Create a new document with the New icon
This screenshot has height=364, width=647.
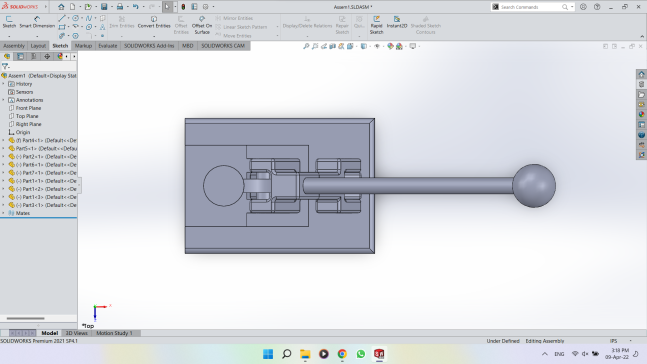[72, 7]
